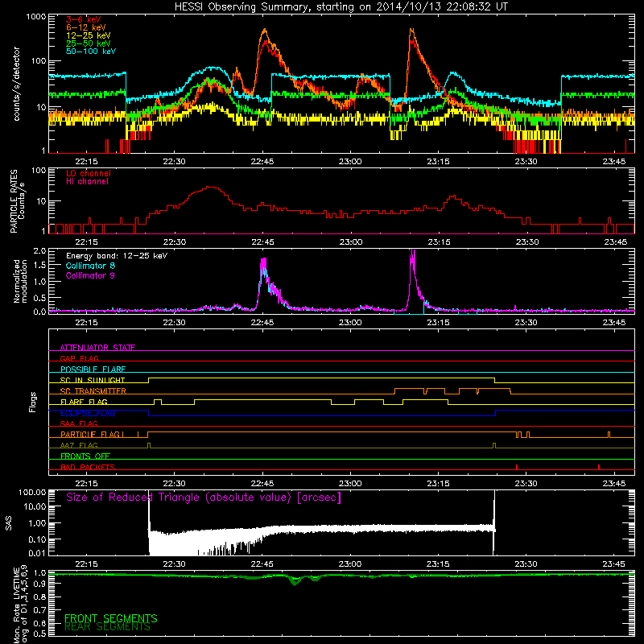Click the red bad packets marker near 23:28
This screenshot has height=644, width=644.
tap(517, 467)
